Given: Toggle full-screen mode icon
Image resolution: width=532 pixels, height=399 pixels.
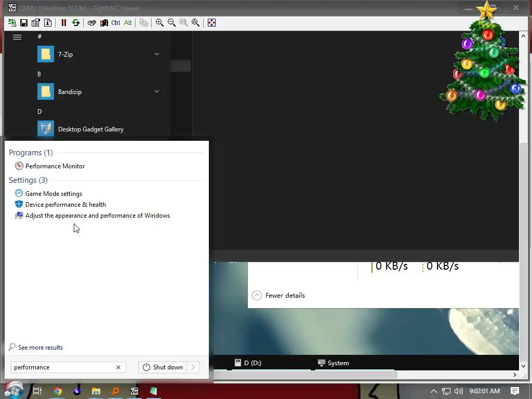Looking at the screenshot, I should 211,23.
